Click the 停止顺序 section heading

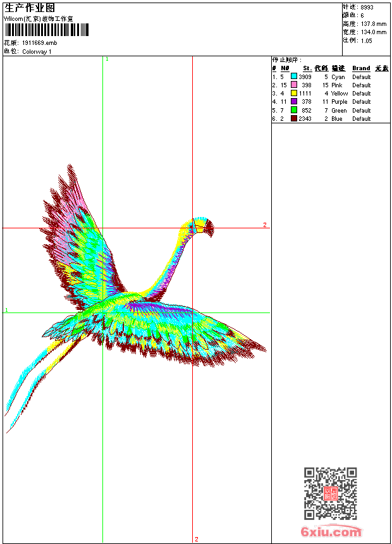click(286, 60)
